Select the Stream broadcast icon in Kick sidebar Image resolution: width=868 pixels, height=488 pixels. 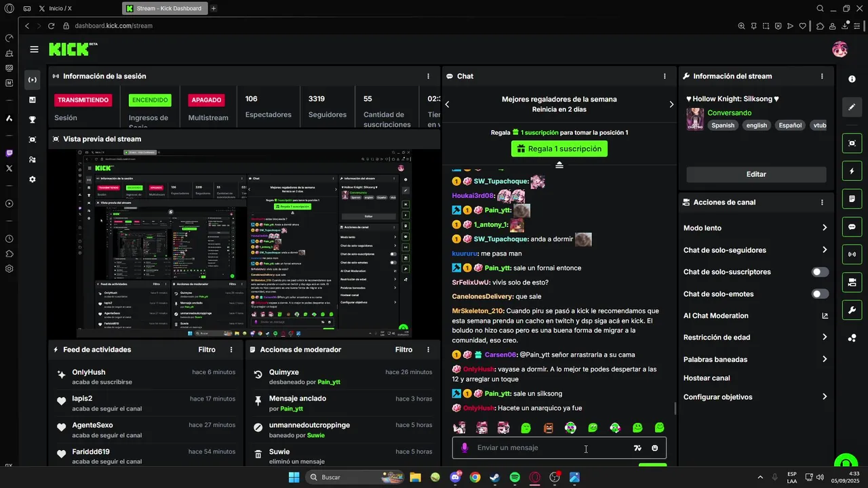pos(33,80)
